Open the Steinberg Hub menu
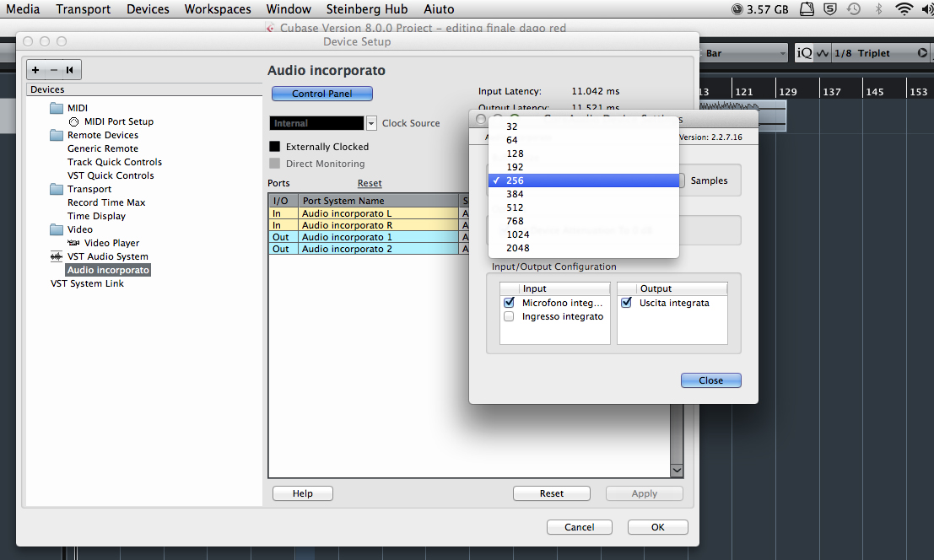Screen dimensions: 934x560 pos(367,9)
